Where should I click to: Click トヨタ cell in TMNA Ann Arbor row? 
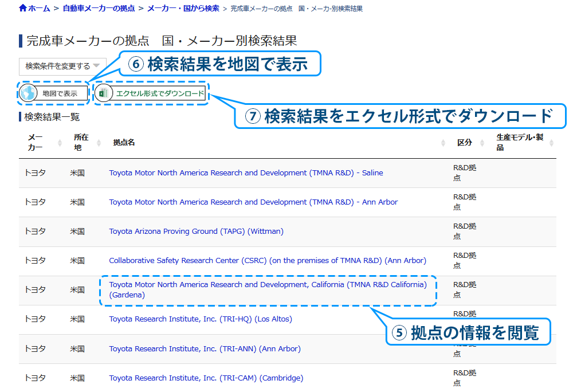(x=35, y=202)
